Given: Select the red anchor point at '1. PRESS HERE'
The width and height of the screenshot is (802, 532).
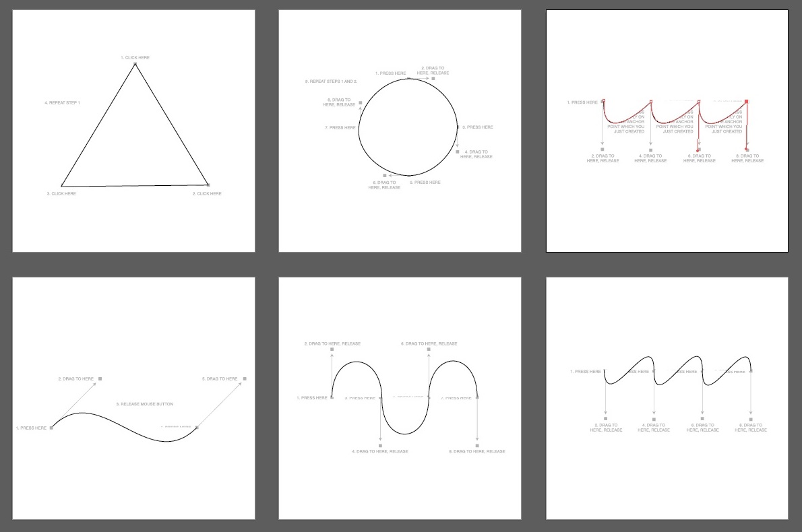Looking at the screenshot, I should pos(604,101).
